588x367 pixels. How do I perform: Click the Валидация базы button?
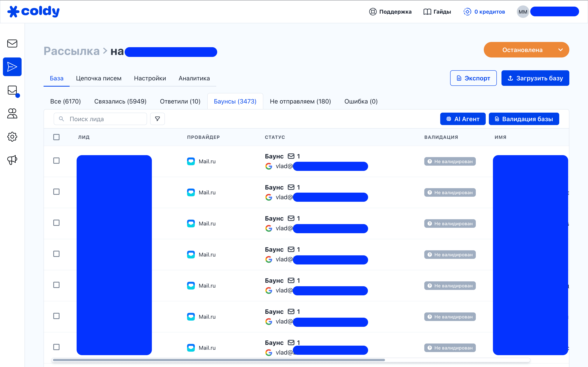click(524, 119)
